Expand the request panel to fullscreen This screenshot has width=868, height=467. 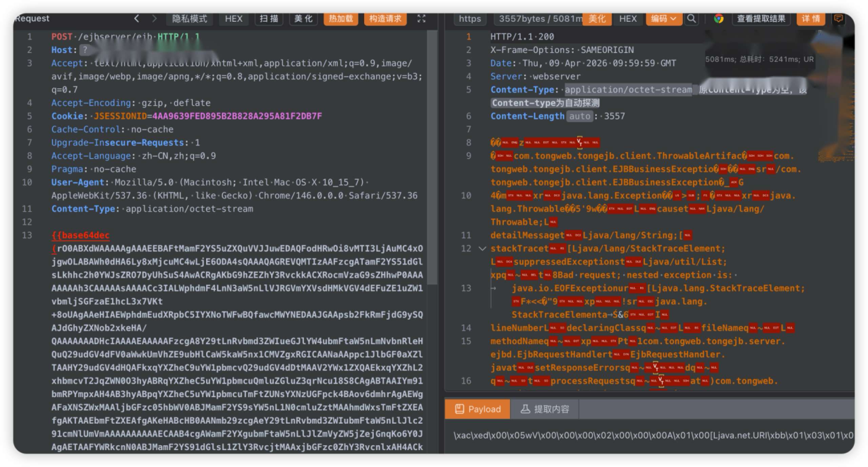[x=421, y=18]
